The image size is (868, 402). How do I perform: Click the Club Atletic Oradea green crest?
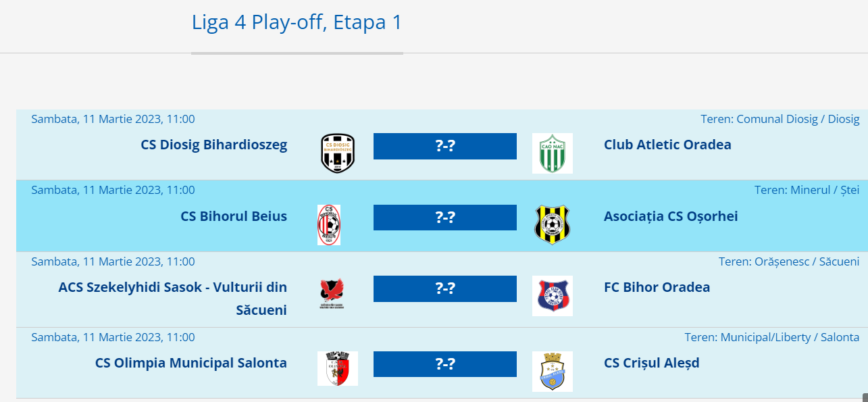coord(552,153)
